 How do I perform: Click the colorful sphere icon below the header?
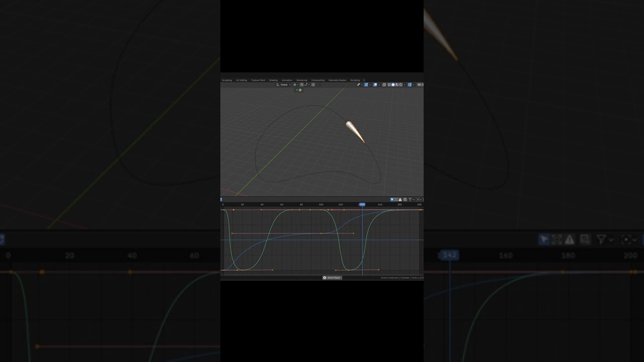(x=300, y=90)
